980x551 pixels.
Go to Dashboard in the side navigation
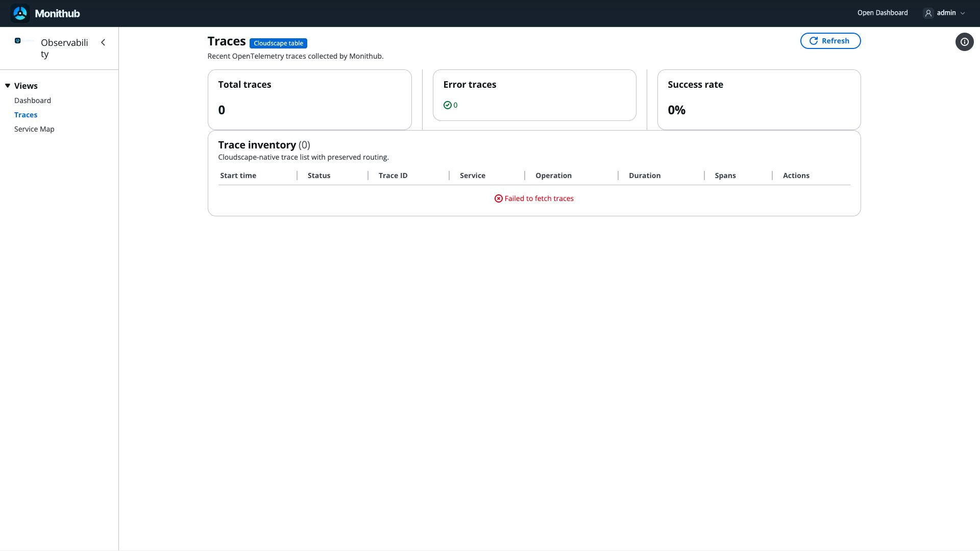click(33, 101)
